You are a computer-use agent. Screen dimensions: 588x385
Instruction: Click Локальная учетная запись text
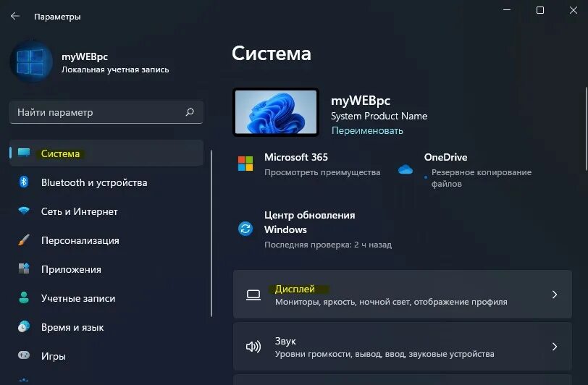[x=115, y=69]
